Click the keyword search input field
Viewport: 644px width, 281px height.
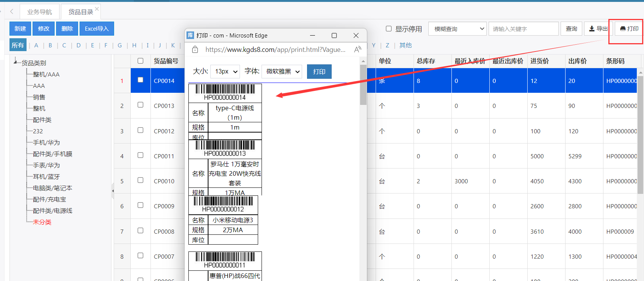[x=523, y=29]
